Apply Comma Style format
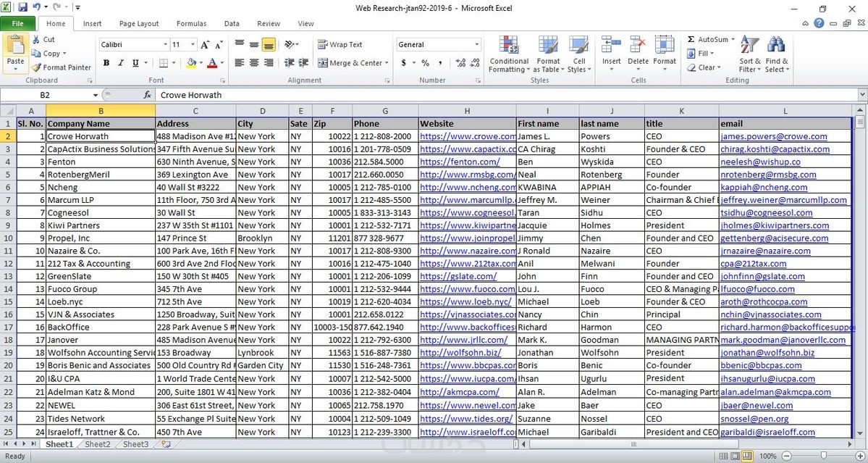The width and height of the screenshot is (868, 463). coord(440,63)
